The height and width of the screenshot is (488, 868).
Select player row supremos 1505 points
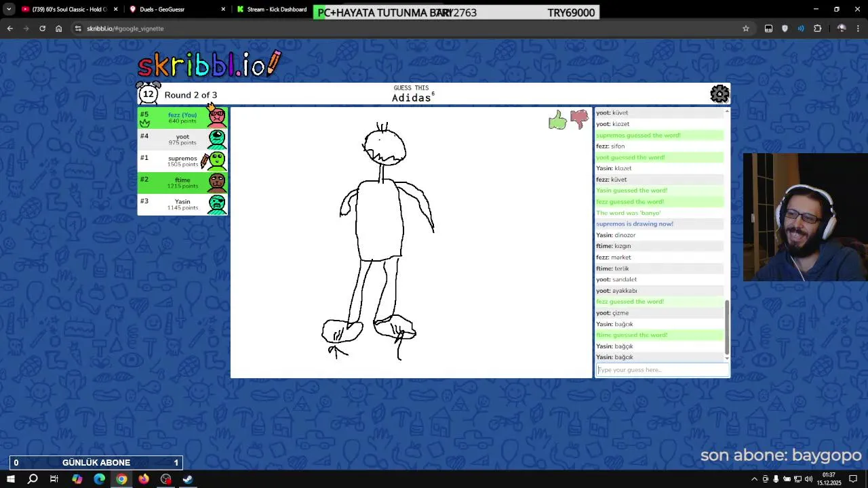pyautogui.click(x=182, y=161)
